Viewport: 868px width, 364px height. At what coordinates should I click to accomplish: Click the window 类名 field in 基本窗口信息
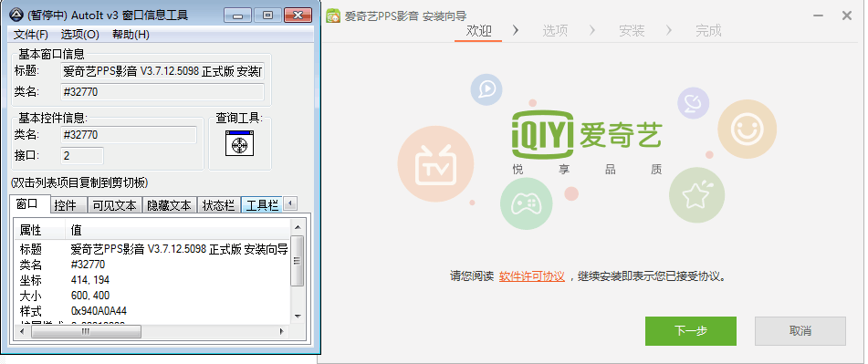pyautogui.click(x=162, y=92)
